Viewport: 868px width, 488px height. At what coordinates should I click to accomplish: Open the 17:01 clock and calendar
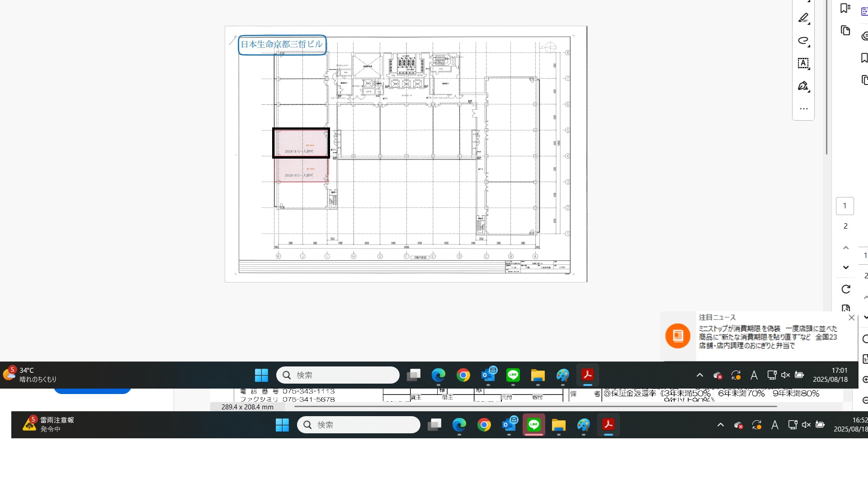click(830, 375)
